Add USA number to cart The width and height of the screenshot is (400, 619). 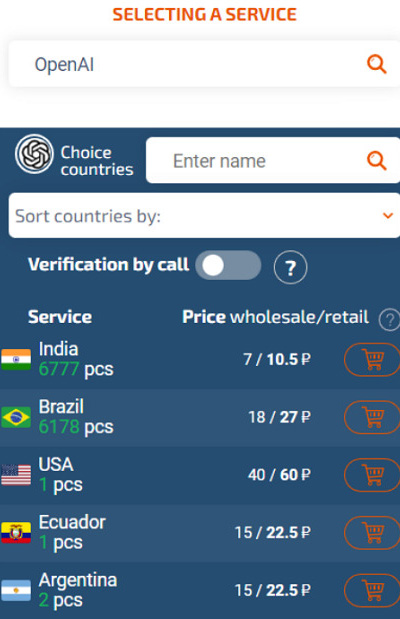tap(372, 475)
